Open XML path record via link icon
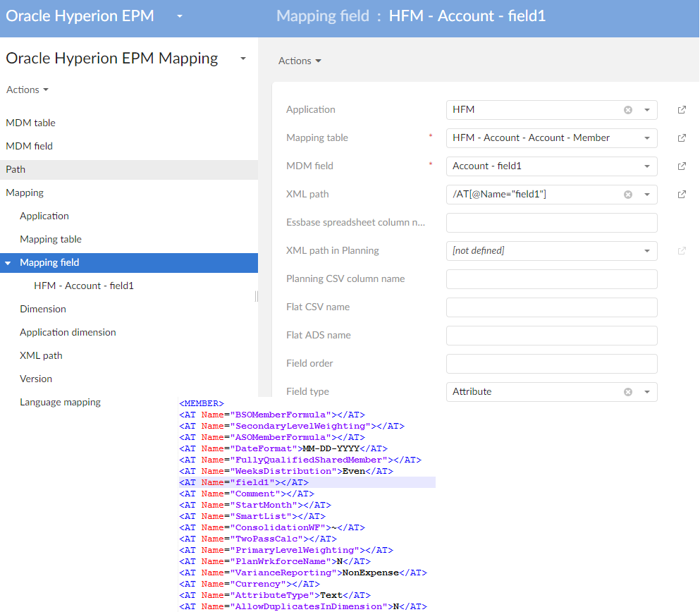 click(x=682, y=195)
